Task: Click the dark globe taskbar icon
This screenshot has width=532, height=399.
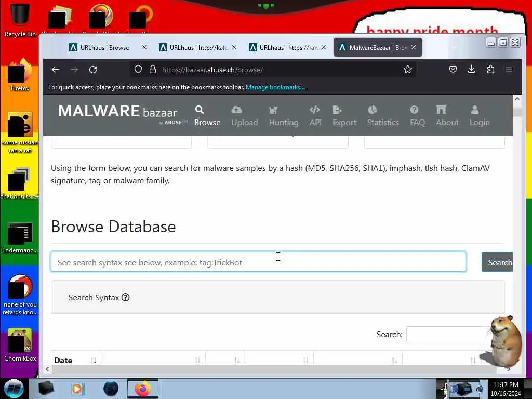Action: coord(111,389)
